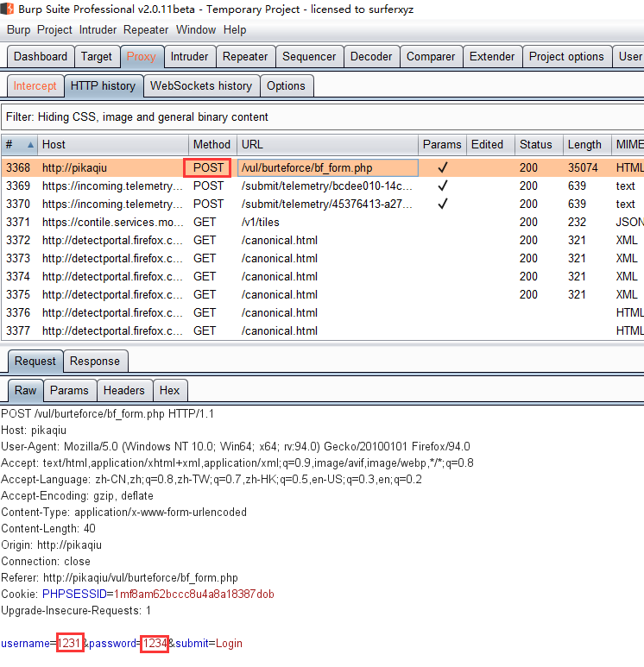Screen dimensions: 644x667
Task: Open the Decoder tab
Action: (371, 57)
